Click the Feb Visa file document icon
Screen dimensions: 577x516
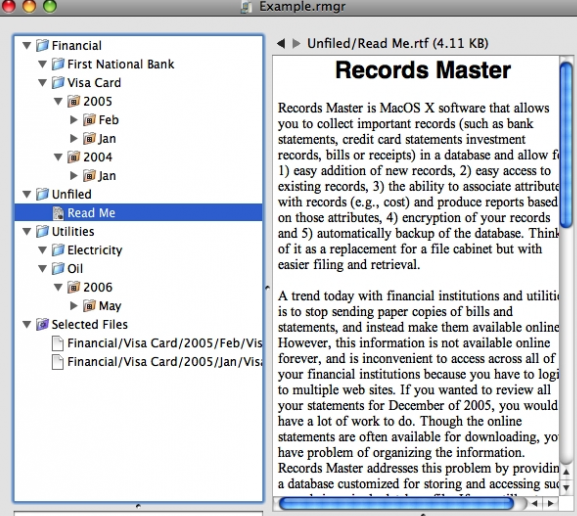[x=58, y=343]
